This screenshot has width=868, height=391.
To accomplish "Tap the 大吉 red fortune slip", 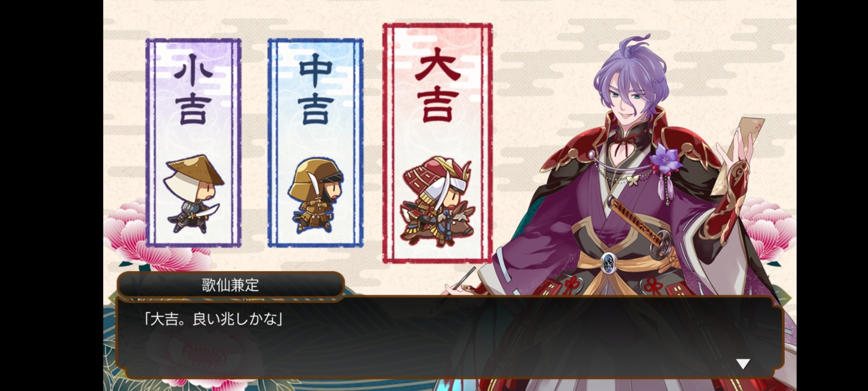I will [437, 143].
